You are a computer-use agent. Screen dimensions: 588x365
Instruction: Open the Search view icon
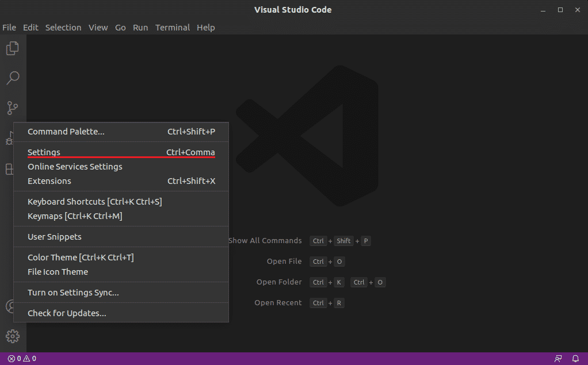13,78
